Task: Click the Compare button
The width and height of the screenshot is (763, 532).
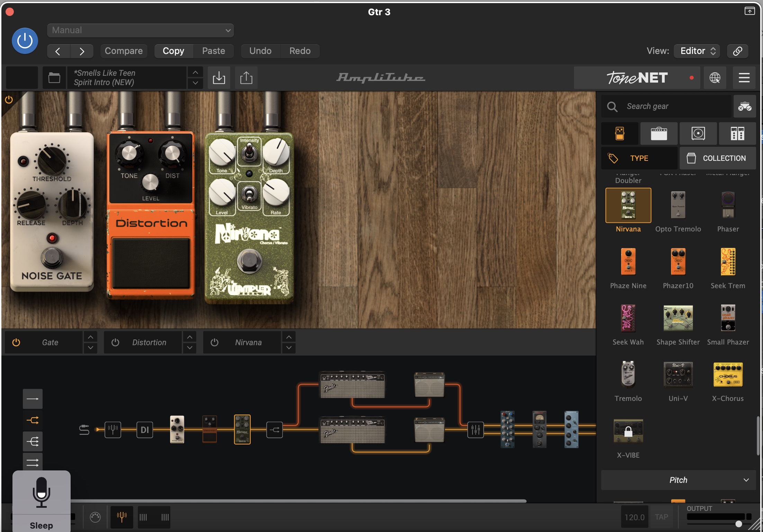Action: [x=124, y=51]
